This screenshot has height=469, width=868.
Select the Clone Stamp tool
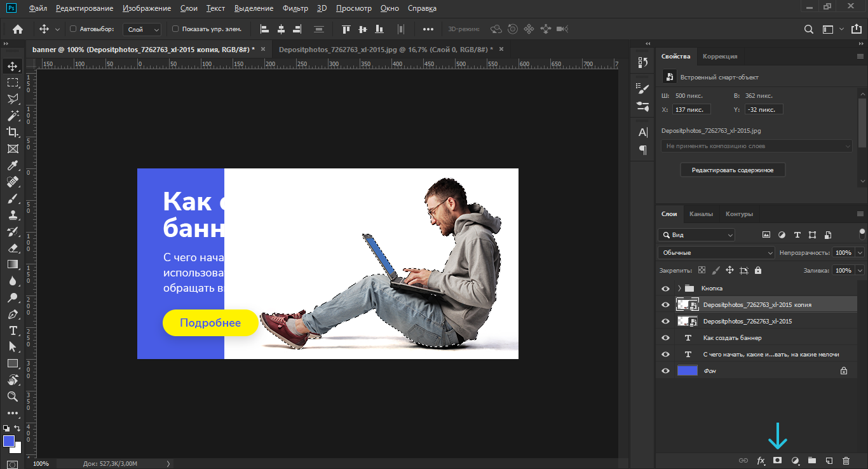(12, 215)
